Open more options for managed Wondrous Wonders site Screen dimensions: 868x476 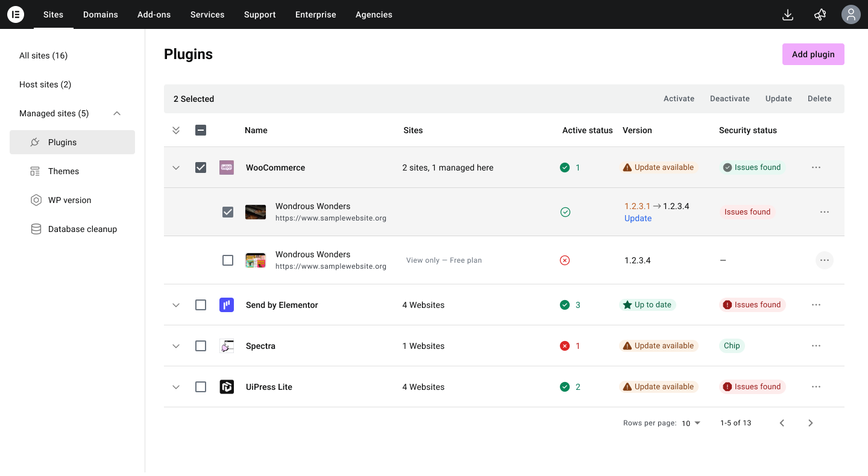[x=825, y=212]
